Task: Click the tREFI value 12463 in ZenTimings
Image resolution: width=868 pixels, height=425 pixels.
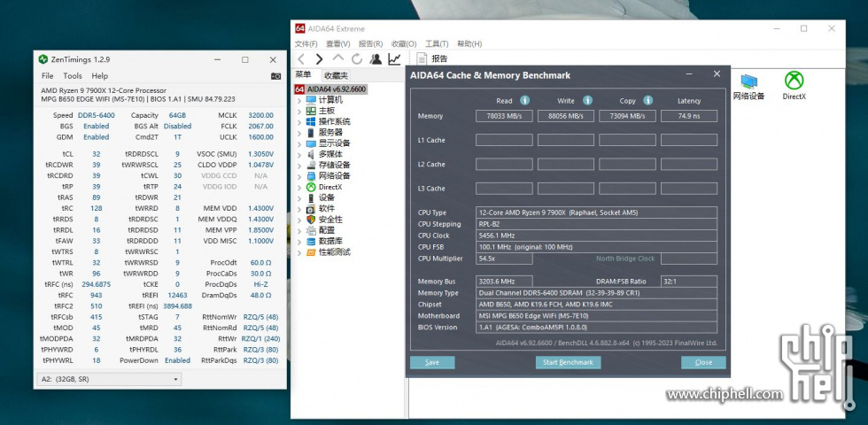Action: pos(178,296)
